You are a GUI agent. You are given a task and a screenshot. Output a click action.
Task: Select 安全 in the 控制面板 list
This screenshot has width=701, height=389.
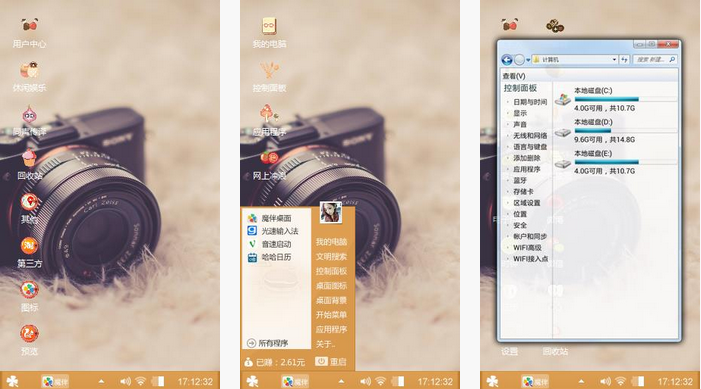[x=520, y=225]
